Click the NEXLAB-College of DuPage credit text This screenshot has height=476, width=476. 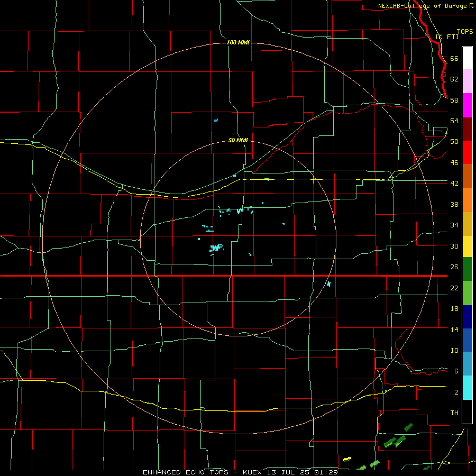tap(423, 6)
